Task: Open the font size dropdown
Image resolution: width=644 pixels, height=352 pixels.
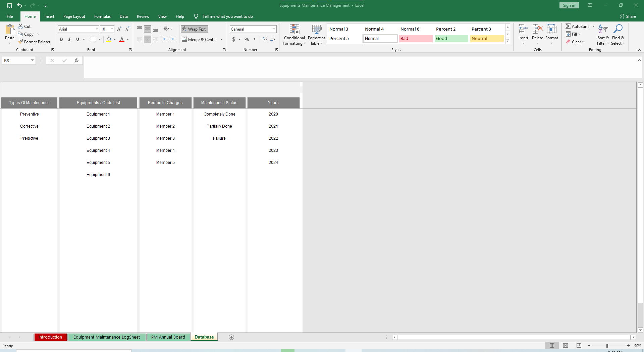Action: 112,29
